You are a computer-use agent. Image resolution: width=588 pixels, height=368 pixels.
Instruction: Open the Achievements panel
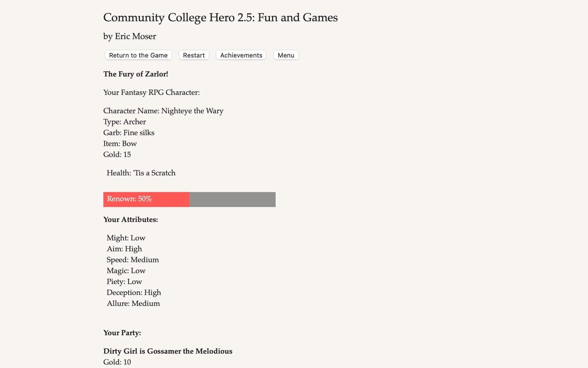tap(241, 55)
